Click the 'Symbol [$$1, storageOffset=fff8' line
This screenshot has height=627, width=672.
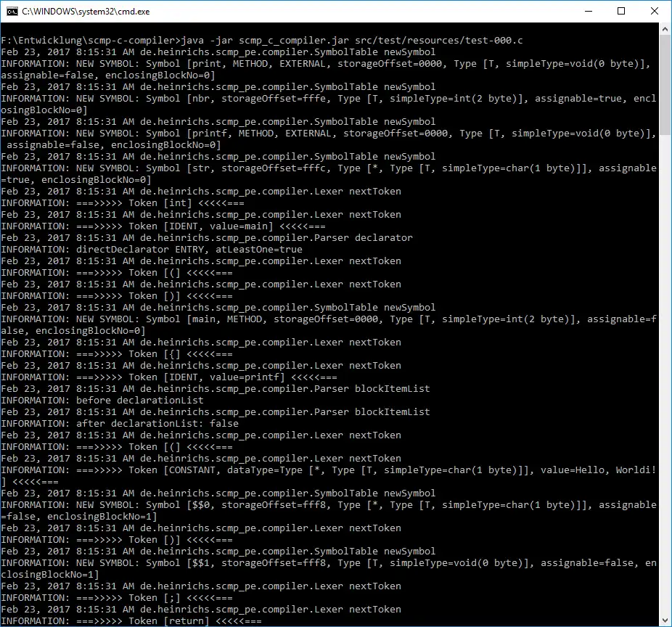tap(329, 562)
